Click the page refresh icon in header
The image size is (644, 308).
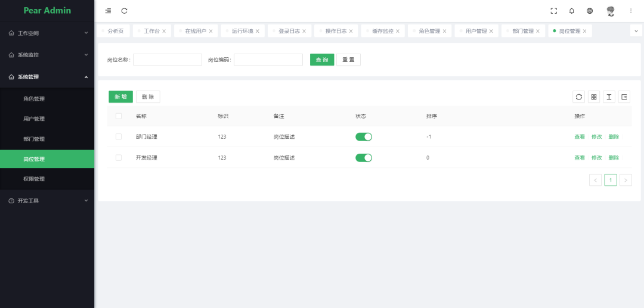[124, 11]
